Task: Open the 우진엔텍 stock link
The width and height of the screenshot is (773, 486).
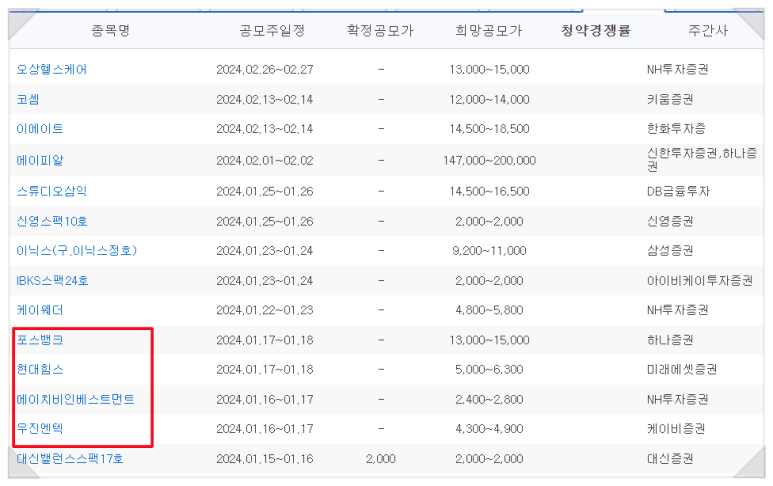Action: [40, 428]
